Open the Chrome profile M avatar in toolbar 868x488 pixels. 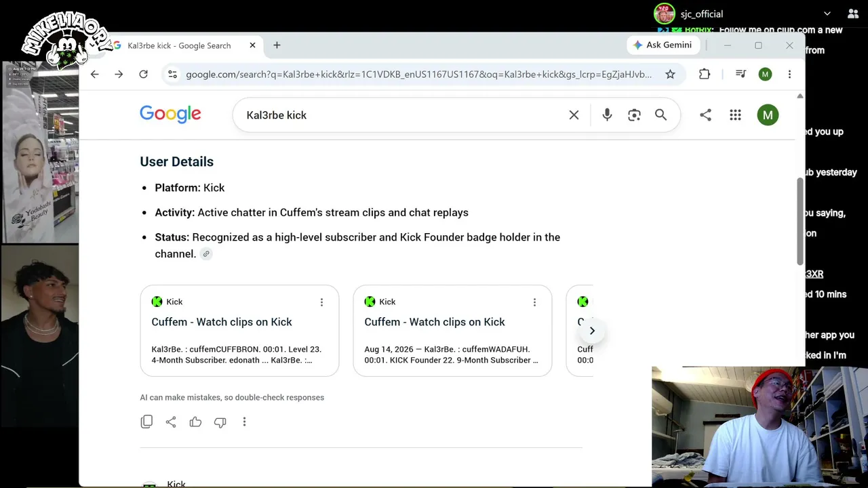tap(765, 75)
